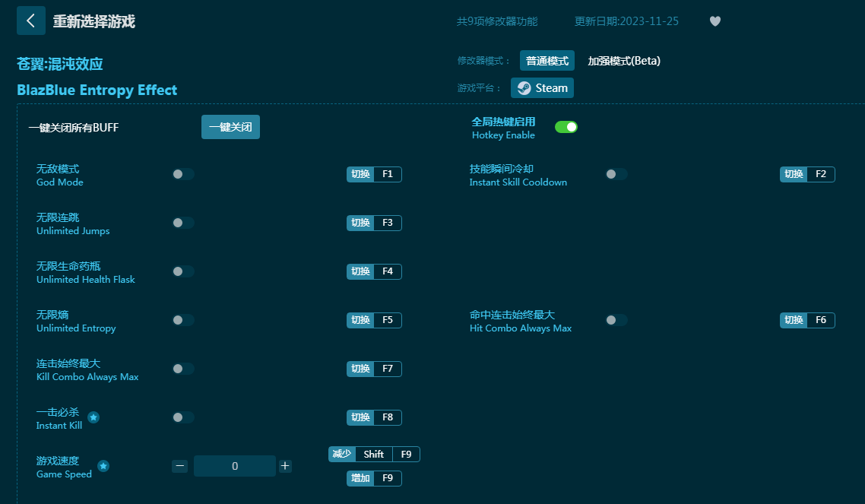Click F7 hotkey button for Kill Combo
Screen dimensions: 865x504
374,369
